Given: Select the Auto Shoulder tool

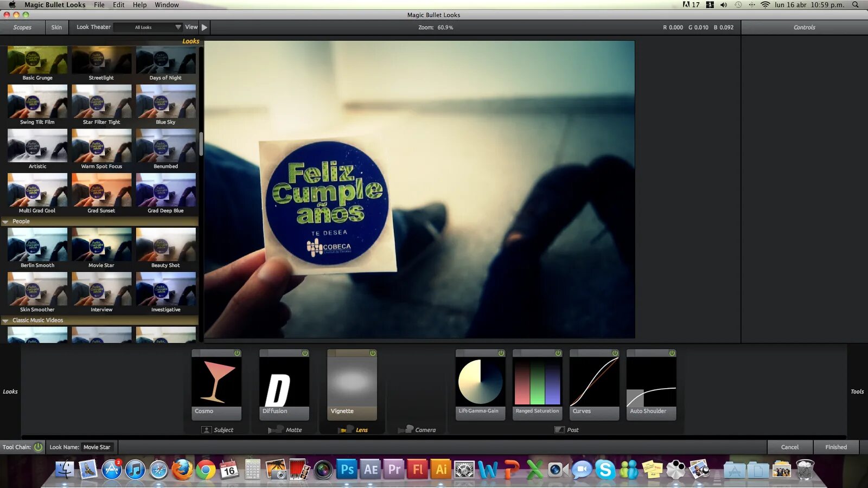Looking at the screenshot, I should 652,384.
